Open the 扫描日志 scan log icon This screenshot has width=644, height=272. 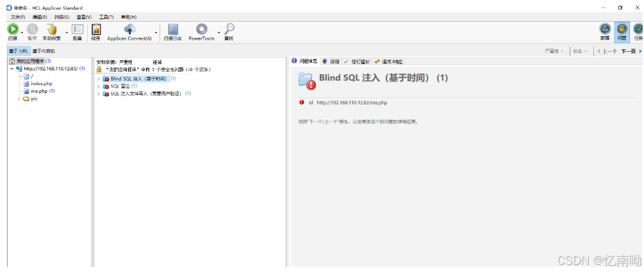click(173, 29)
